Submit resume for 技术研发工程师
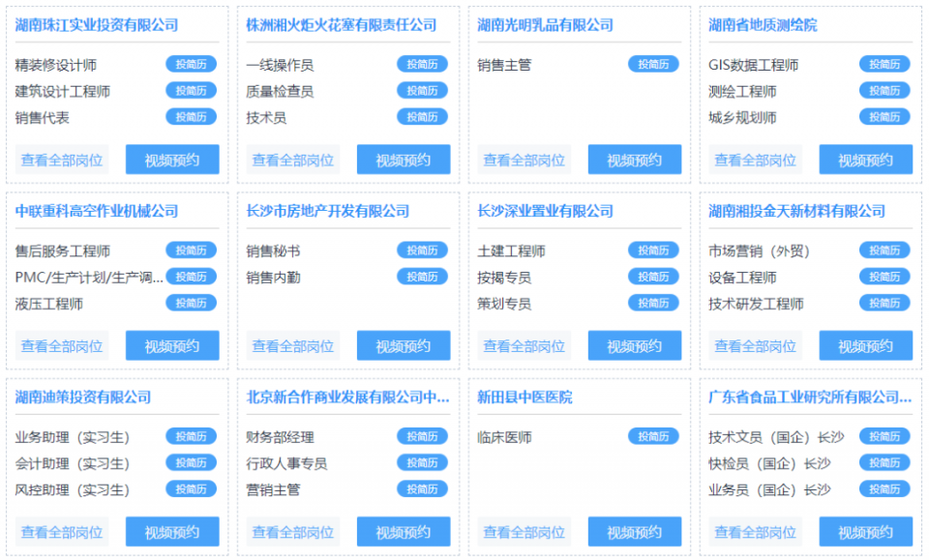 884,303
